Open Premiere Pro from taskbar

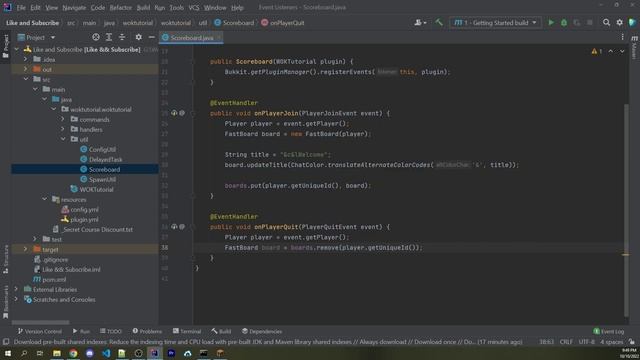click(171, 353)
